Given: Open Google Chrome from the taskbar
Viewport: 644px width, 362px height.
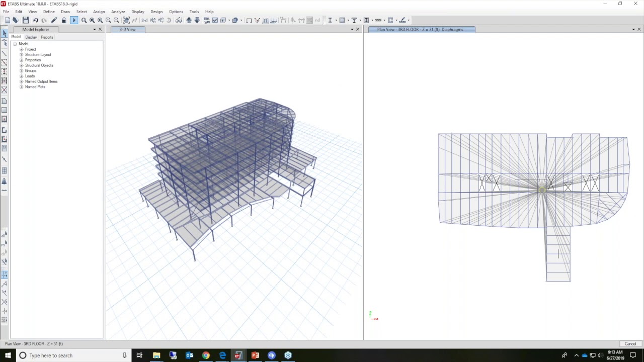Looking at the screenshot, I should tap(206, 355).
